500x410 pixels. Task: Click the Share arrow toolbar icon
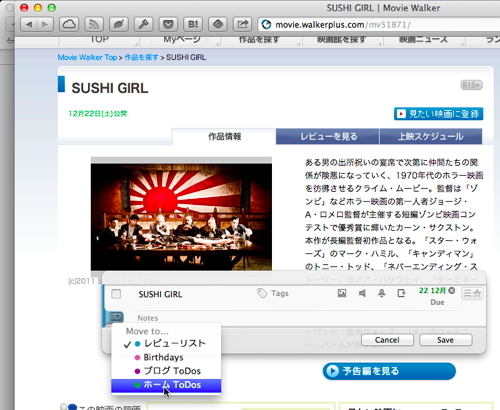point(242,24)
